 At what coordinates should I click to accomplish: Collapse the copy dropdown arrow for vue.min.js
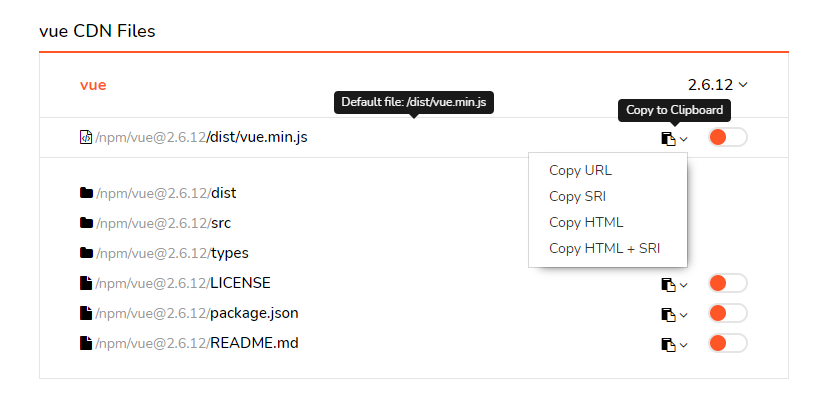(684, 139)
